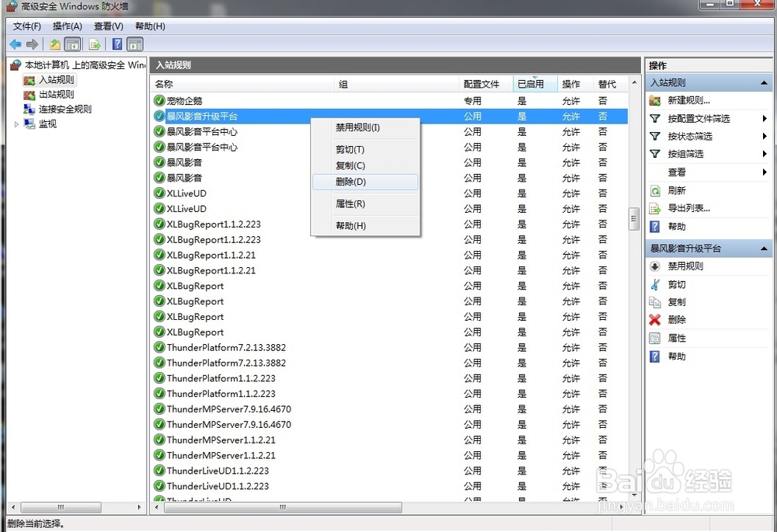The width and height of the screenshot is (777, 532).
Task: Click the rule list vertical scrollbar thumb
Action: point(634,219)
